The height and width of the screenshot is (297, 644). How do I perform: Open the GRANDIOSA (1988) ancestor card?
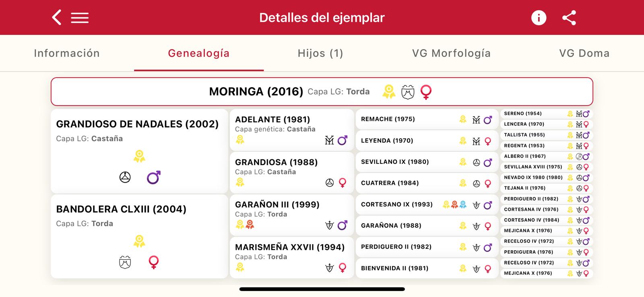pos(292,172)
